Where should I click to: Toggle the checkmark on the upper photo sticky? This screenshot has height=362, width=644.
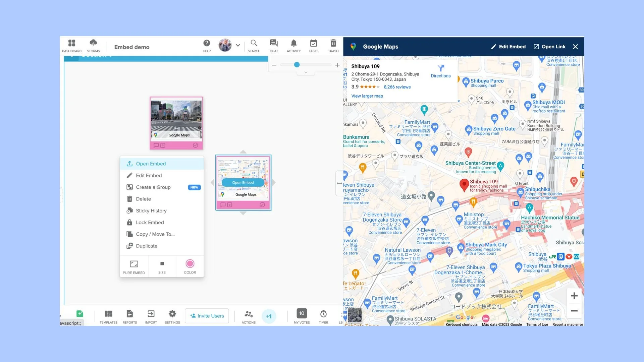pyautogui.click(x=196, y=145)
